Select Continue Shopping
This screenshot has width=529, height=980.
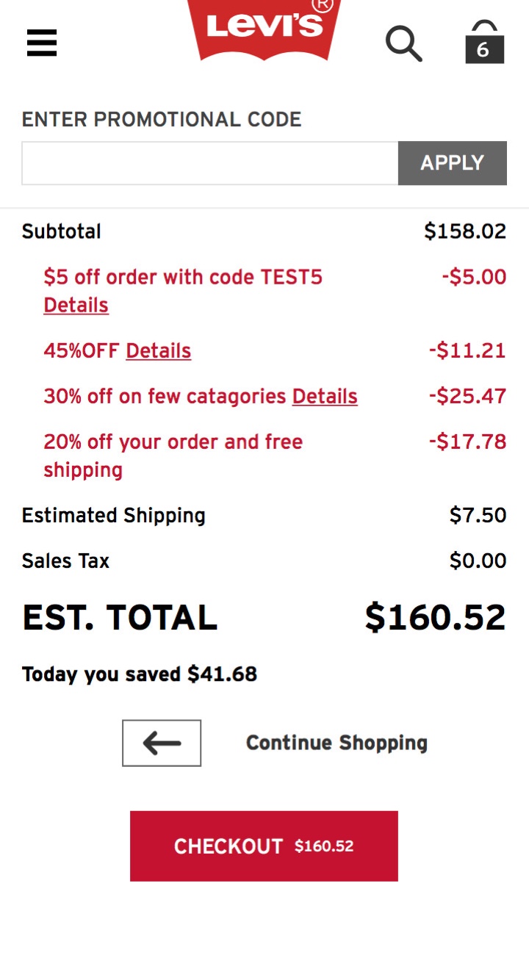(337, 743)
